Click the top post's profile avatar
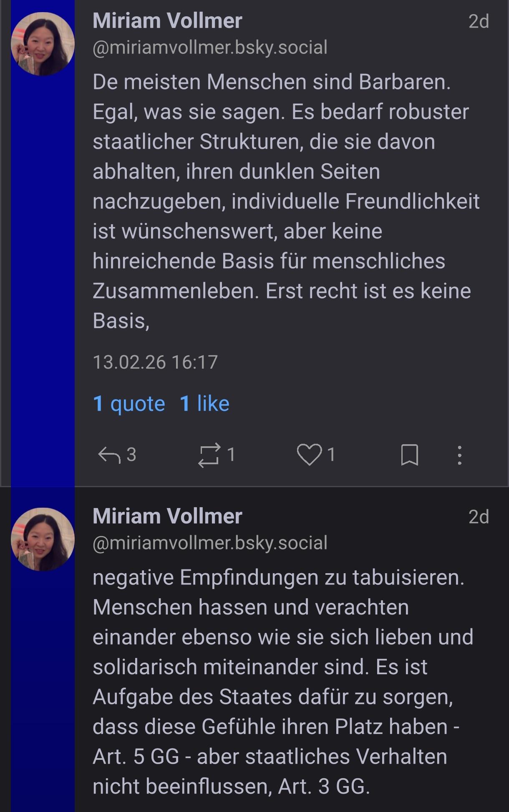 pyautogui.click(x=43, y=44)
